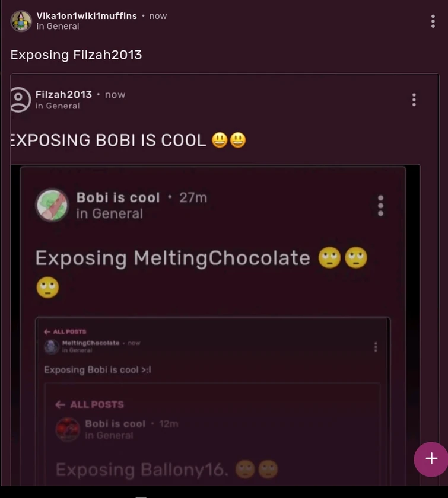Open the overflow menu on Vika1on1wiki1muffins' post
The width and height of the screenshot is (448, 498).
click(x=433, y=21)
